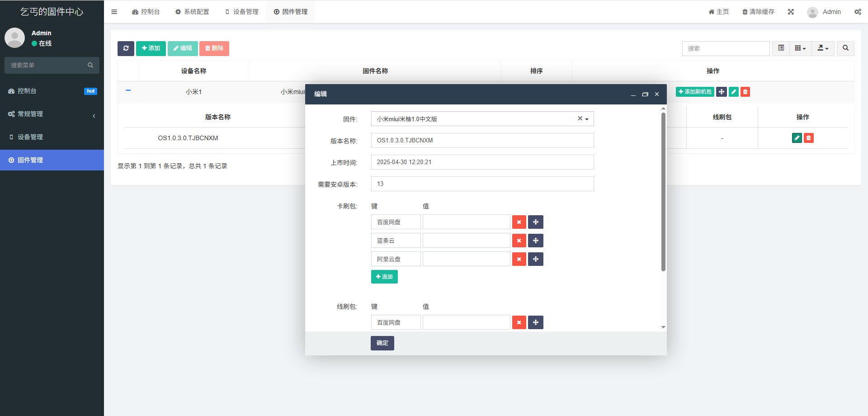
Task: Click the 排序 column header
Action: point(537,71)
